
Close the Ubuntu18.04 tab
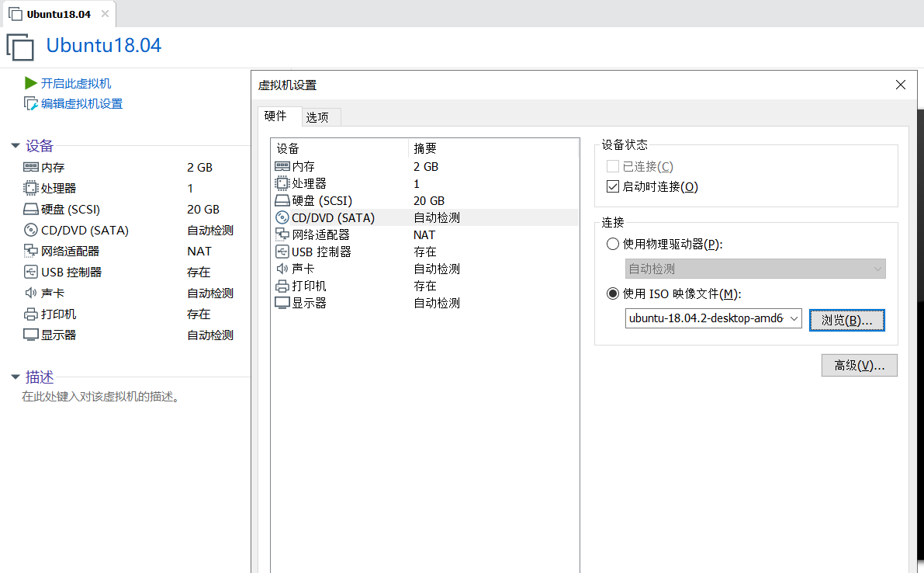(x=105, y=13)
